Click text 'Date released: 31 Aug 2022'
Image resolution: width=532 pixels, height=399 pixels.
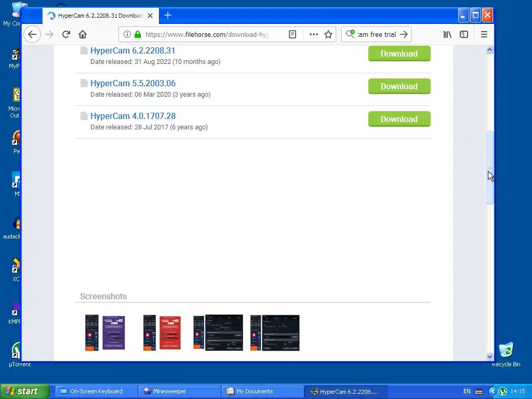[130, 62]
